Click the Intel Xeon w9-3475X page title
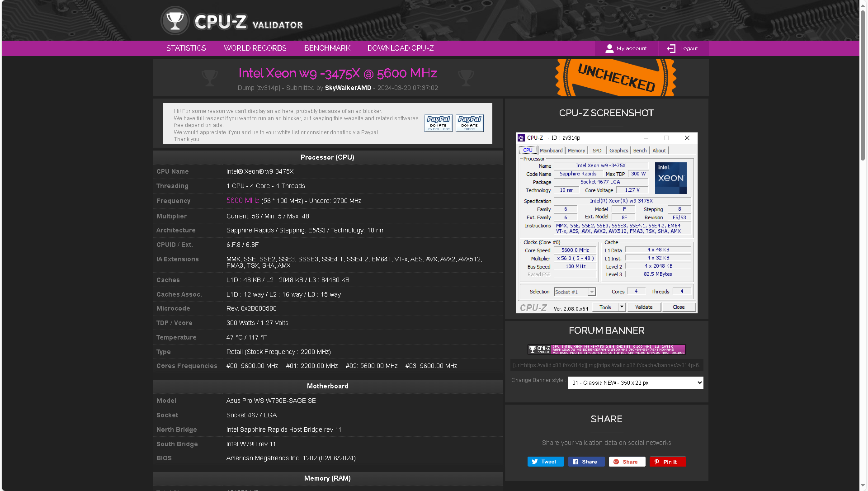The height and width of the screenshot is (491, 868). pos(338,73)
